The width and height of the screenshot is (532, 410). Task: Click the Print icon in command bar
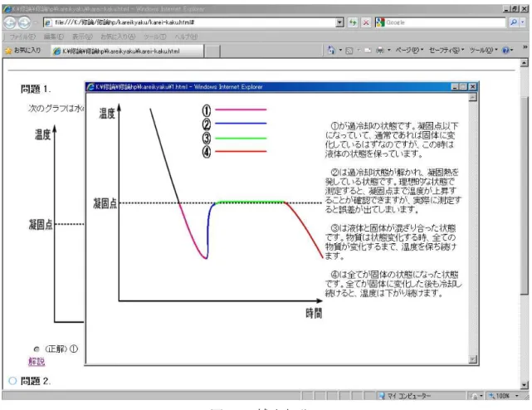tap(380, 51)
